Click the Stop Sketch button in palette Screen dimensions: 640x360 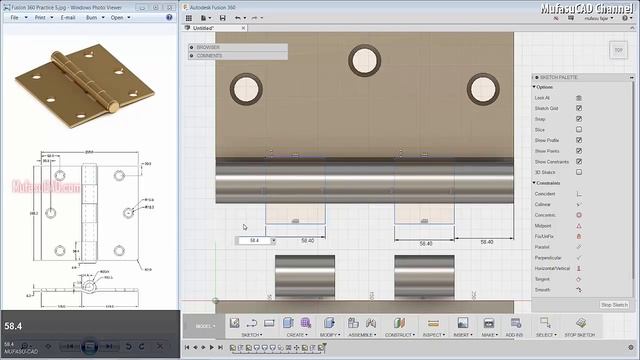click(x=614, y=305)
